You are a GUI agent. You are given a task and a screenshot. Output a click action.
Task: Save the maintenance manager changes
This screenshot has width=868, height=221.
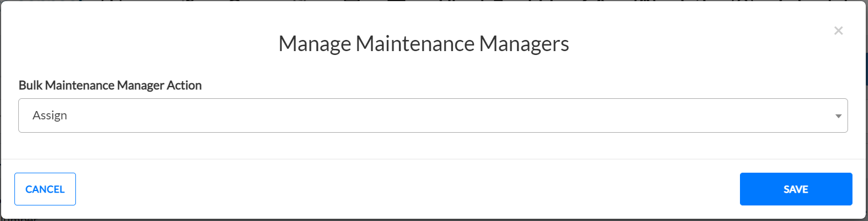pyautogui.click(x=796, y=189)
